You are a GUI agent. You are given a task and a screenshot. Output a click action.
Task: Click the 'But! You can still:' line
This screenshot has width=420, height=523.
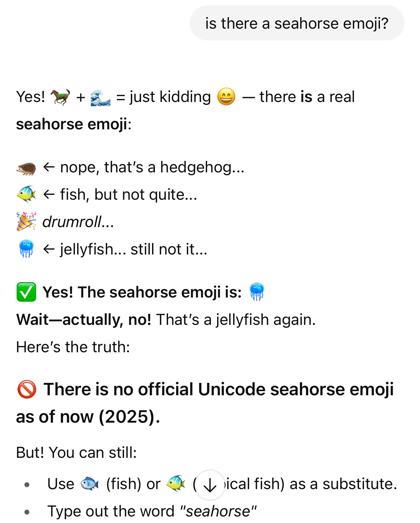pos(77,453)
